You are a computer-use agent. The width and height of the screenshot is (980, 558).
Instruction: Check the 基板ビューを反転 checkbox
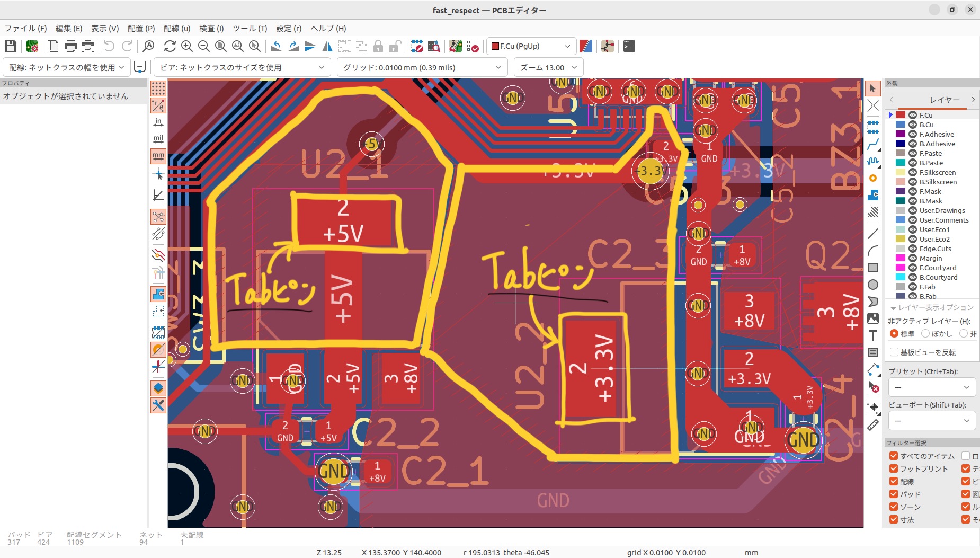(x=894, y=352)
